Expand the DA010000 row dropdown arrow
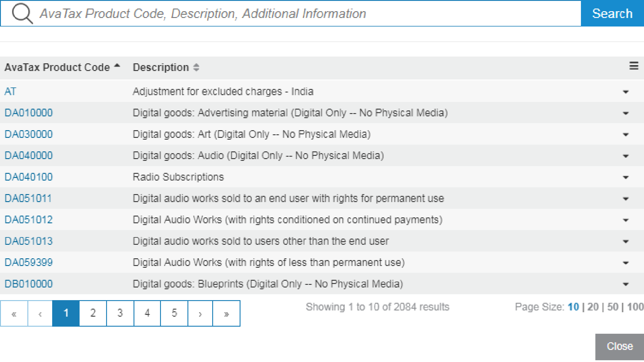This screenshot has width=644, height=362. 625,113
